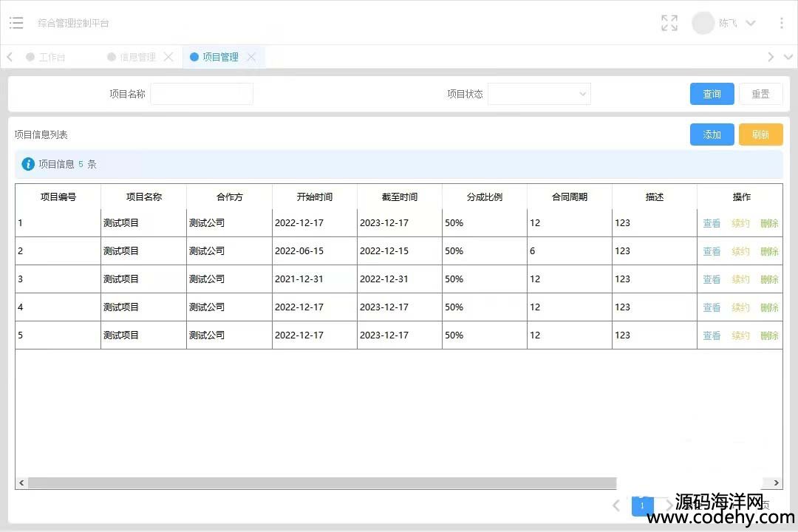Renew project row 2 with 续约

[x=740, y=251]
